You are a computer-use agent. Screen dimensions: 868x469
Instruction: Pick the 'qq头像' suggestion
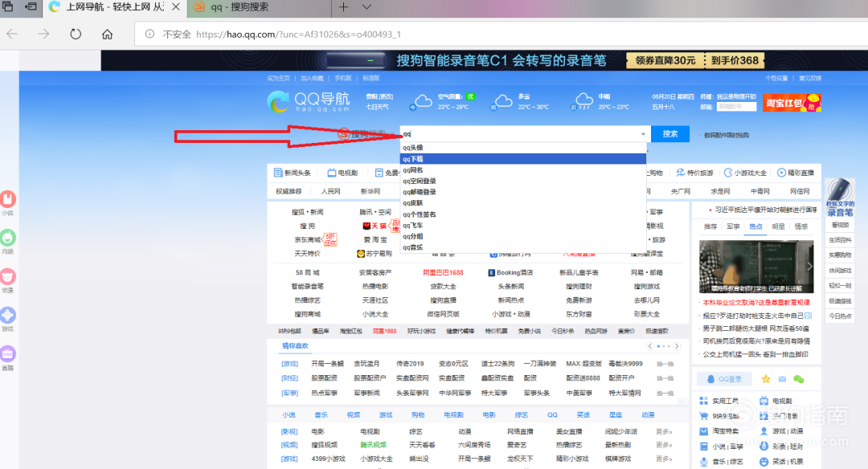523,148
